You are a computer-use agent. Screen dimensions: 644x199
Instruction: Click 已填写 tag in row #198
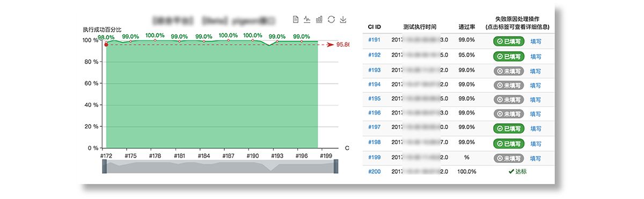tap(508, 144)
